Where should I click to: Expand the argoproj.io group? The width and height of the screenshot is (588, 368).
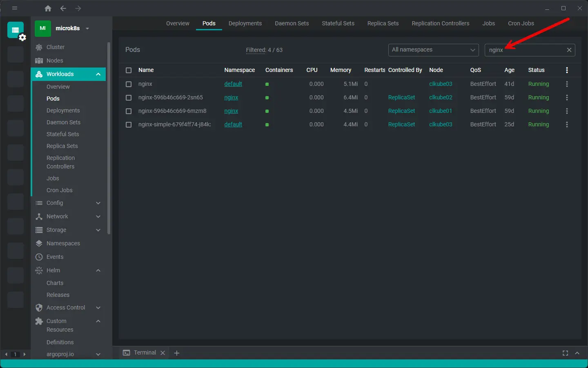click(98, 354)
